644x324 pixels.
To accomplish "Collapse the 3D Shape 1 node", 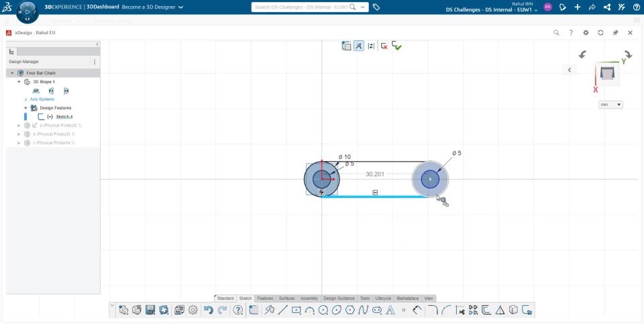I will click(x=19, y=82).
